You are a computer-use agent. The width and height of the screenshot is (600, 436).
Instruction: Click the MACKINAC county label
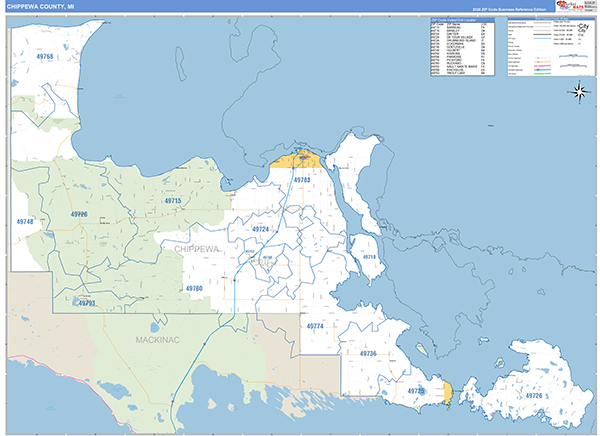tap(159, 341)
